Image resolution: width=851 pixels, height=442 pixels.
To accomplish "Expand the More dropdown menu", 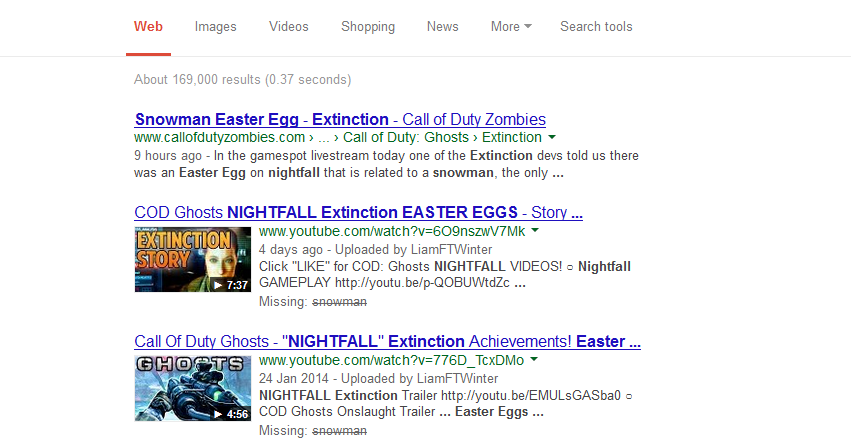I will [x=511, y=27].
